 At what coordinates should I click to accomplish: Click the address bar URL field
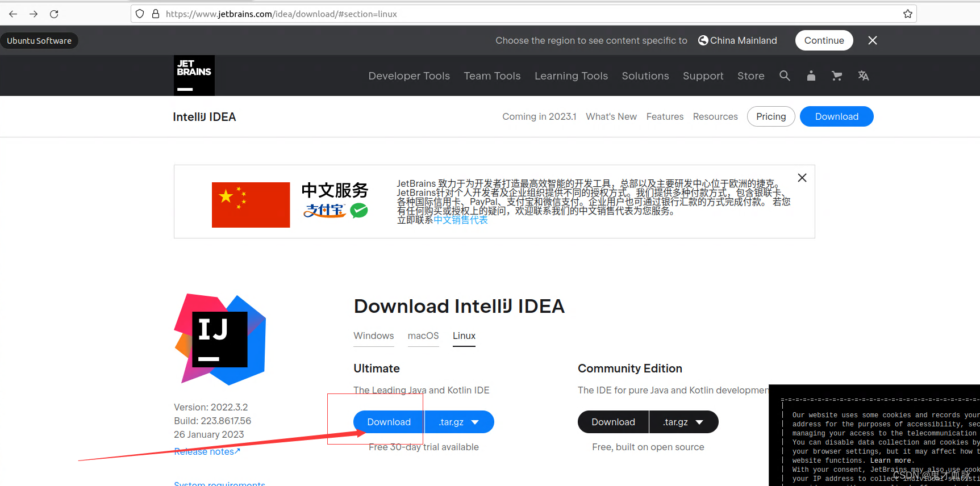pyautogui.click(x=523, y=14)
